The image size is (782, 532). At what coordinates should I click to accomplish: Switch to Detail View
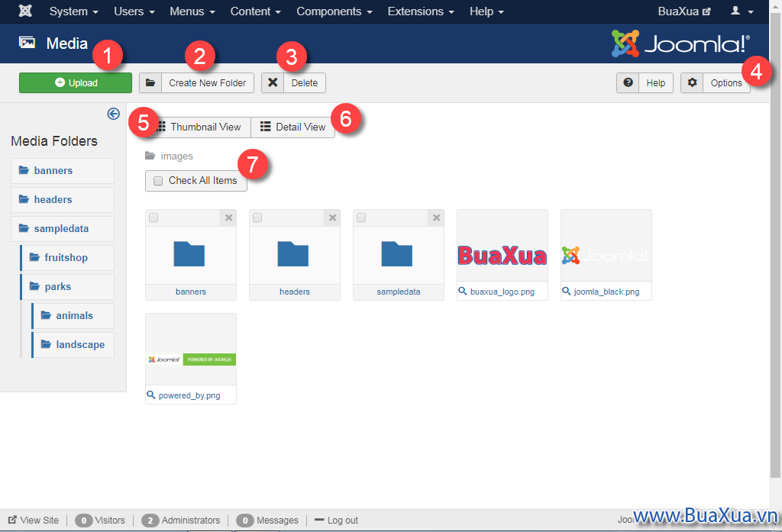click(292, 127)
